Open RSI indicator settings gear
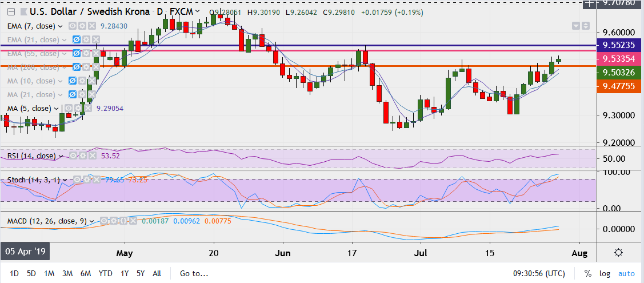Image resolution: width=644 pixels, height=283 pixels. [x=82, y=156]
